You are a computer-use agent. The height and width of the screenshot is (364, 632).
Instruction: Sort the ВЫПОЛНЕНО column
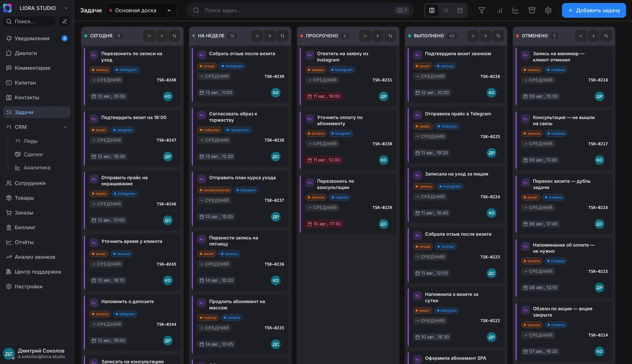point(498,36)
